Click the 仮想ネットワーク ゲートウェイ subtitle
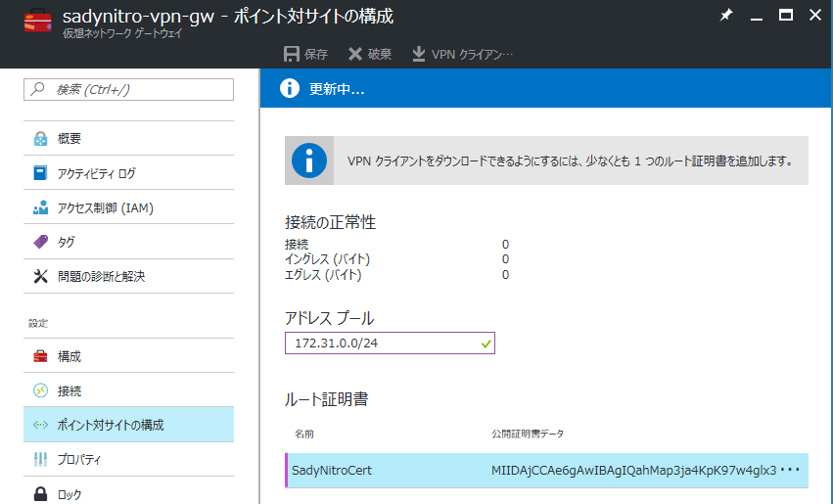Screen dimensions: 833x504 point(122,33)
